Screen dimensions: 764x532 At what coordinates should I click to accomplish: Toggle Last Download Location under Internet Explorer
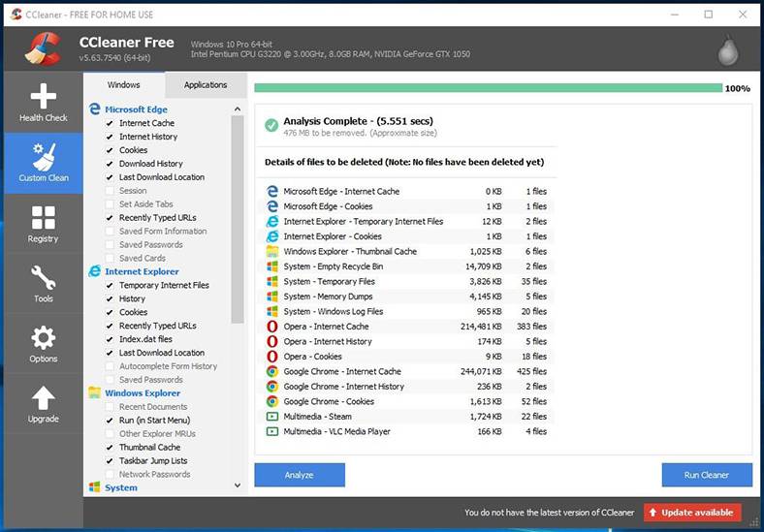click(110, 353)
